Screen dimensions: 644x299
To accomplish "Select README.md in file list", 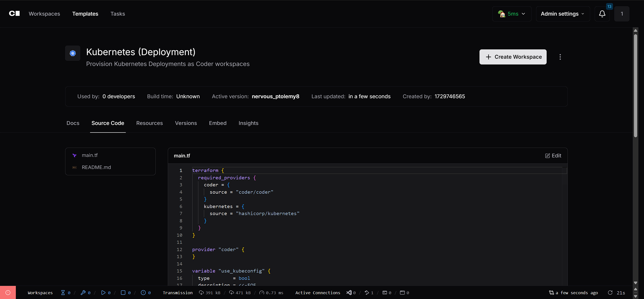I will pos(96,167).
